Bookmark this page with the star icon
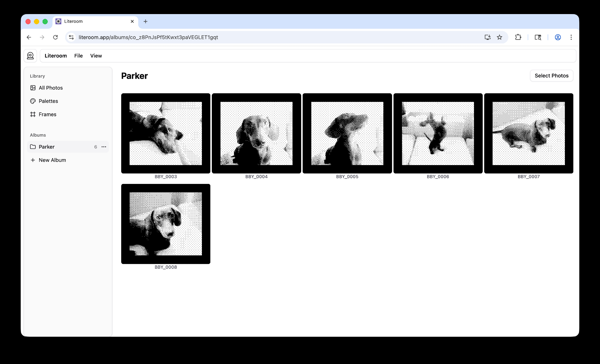Viewport: 600px width, 364px height. point(499,37)
